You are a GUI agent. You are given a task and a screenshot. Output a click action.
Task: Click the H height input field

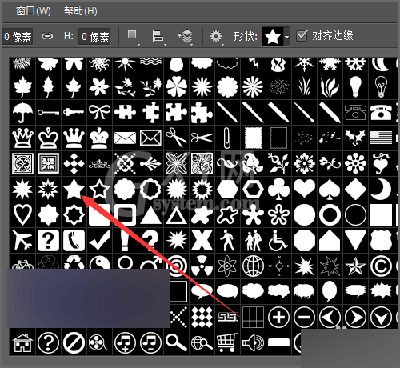(x=94, y=36)
